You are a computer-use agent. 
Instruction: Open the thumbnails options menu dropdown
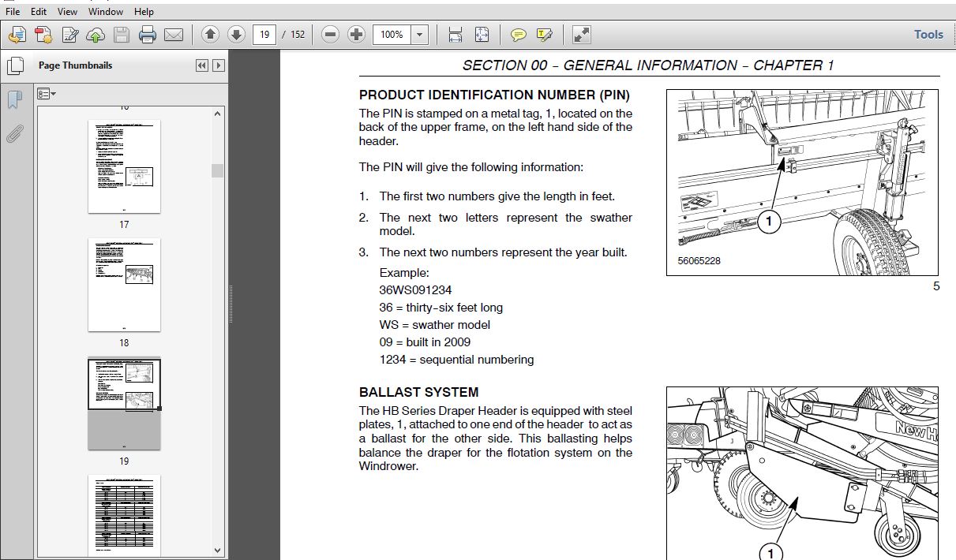tap(47, 94)
